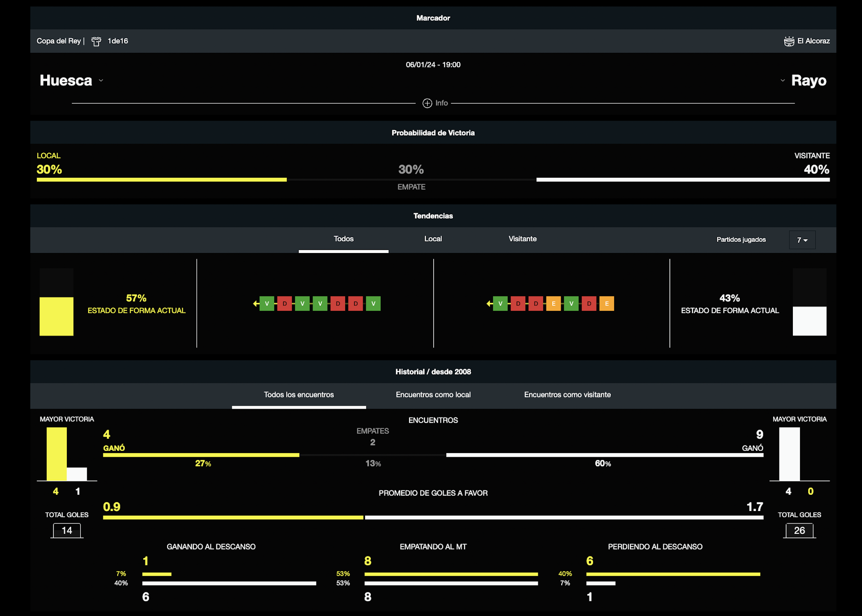Image resolution: width=862 pixels, height=616 pixels.
Task: Click Rayo form arrow indicator
Action: (489, 304)
